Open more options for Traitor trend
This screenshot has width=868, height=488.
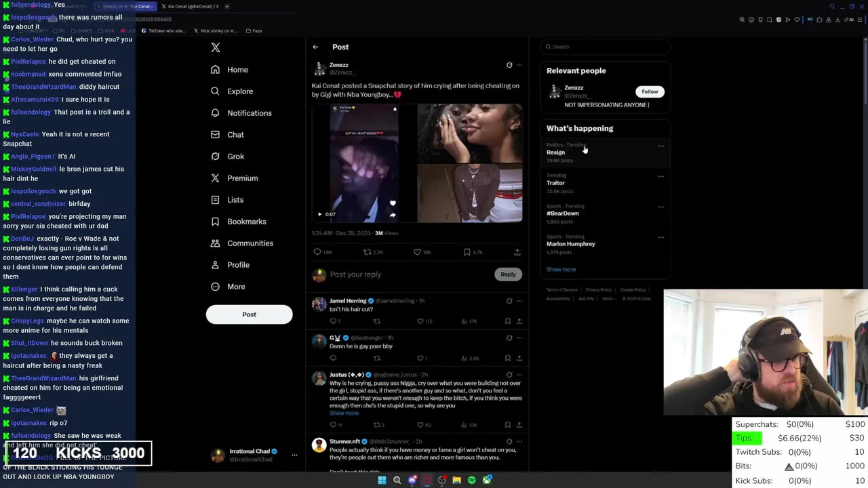coord(661,176)
